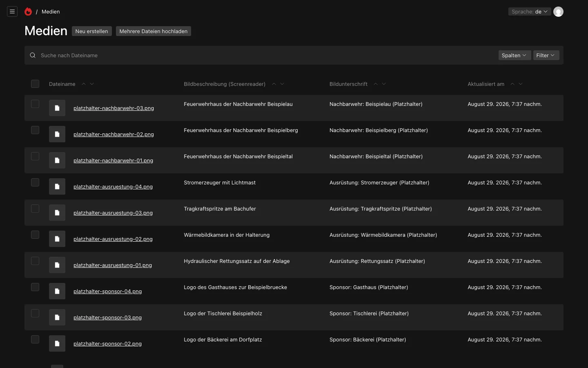Select the platzhalter-nachbarwehr-02.png row checkbox

[x=35, y=130]
